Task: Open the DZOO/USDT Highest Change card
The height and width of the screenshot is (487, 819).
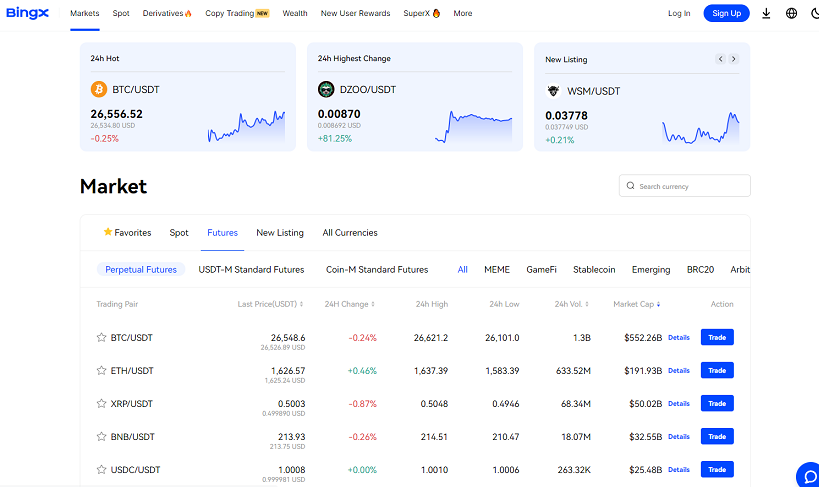Action: 415,97
